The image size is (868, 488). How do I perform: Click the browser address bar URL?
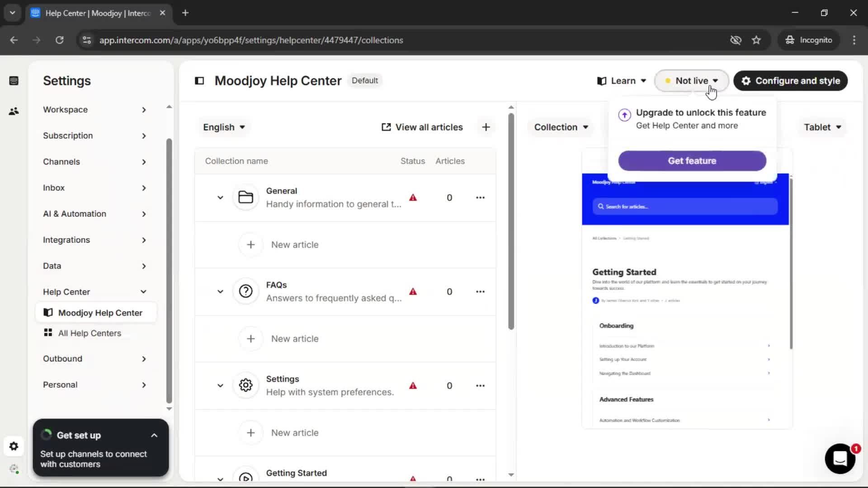point(251,40)
